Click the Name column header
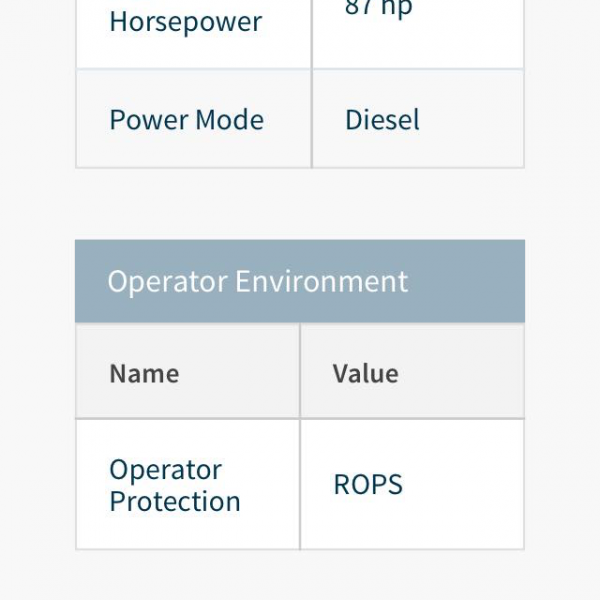 click(188, 371)
